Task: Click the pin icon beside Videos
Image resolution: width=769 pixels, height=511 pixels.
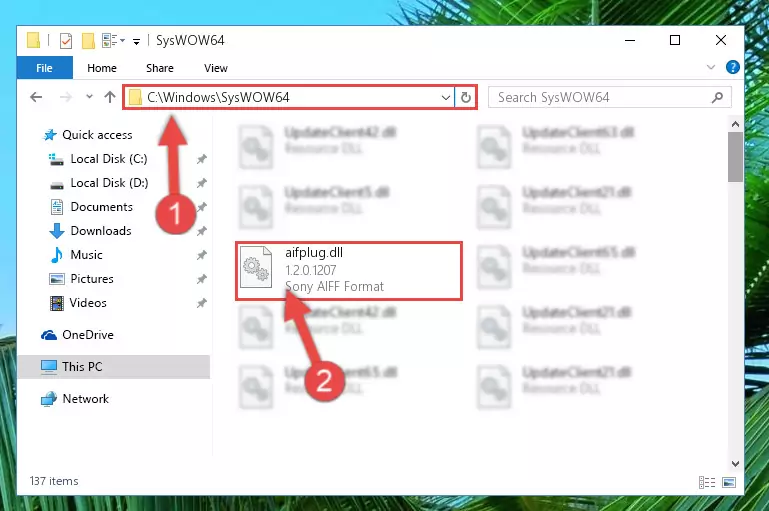Action: (202, 303)
